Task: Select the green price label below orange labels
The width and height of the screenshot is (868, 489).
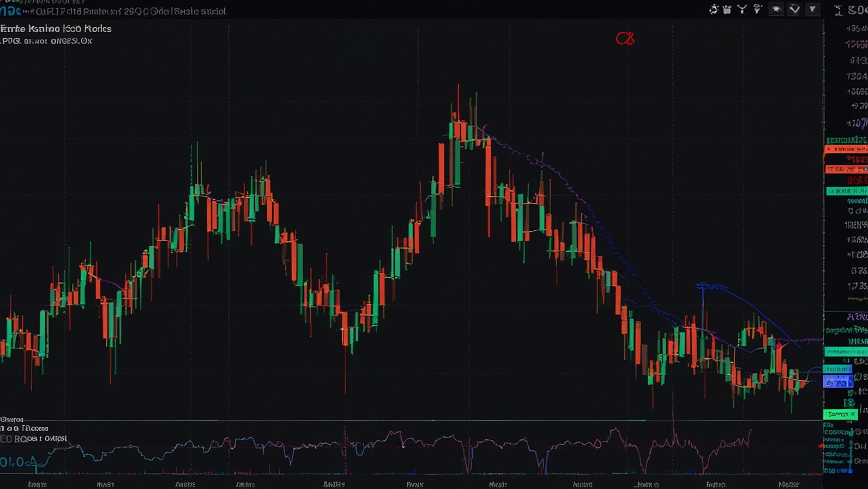Action: tap(846, 191)
